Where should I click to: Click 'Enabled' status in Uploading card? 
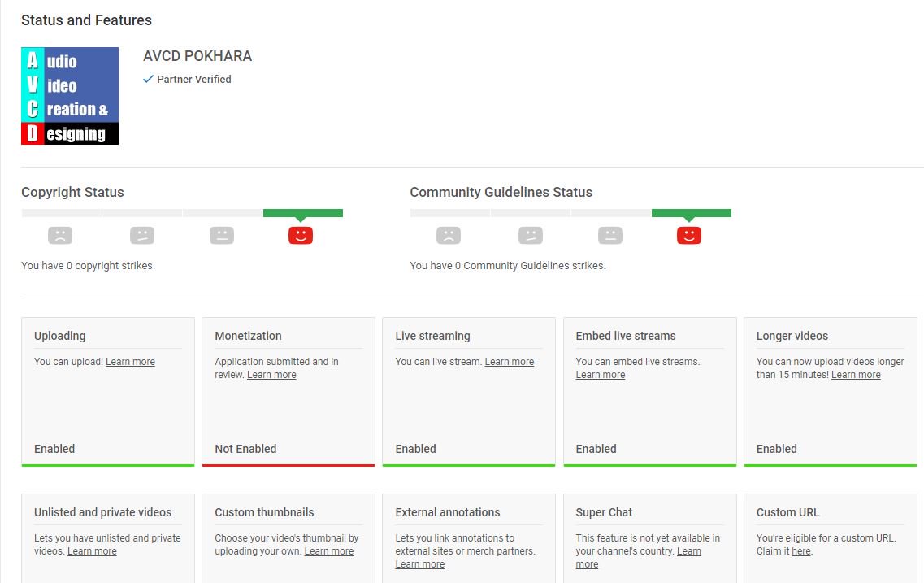click(54, 449)
